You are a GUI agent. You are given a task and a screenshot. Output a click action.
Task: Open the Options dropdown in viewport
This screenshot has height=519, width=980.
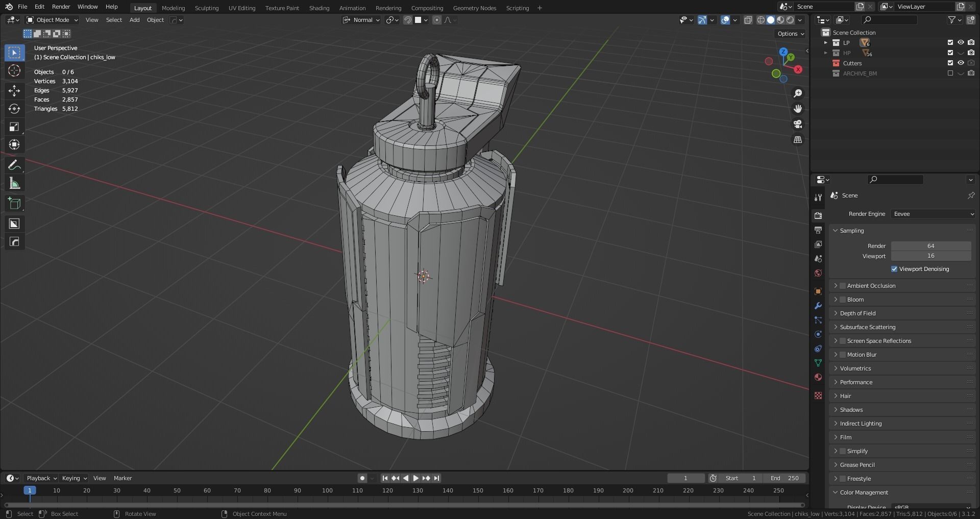(790, 34)
